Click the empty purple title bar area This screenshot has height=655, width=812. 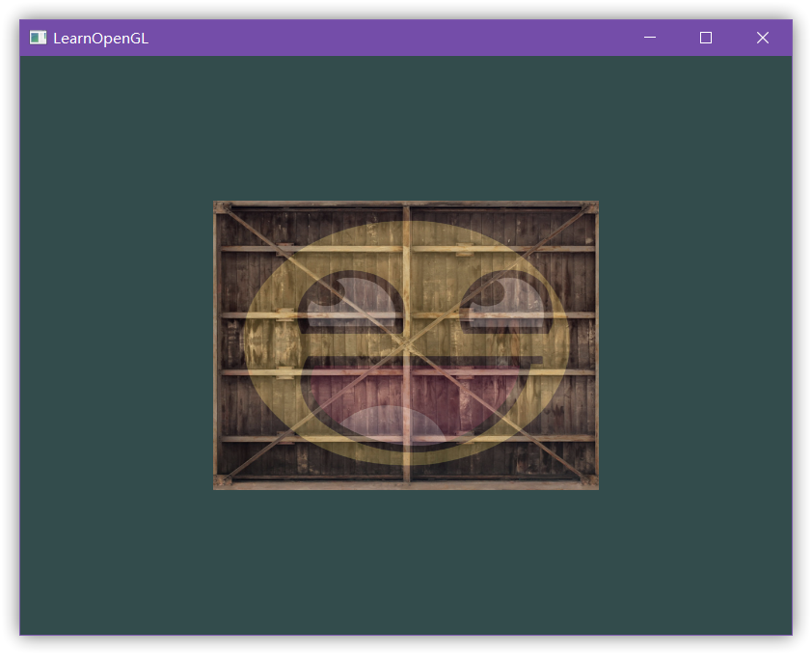click(x=386, y=38)
